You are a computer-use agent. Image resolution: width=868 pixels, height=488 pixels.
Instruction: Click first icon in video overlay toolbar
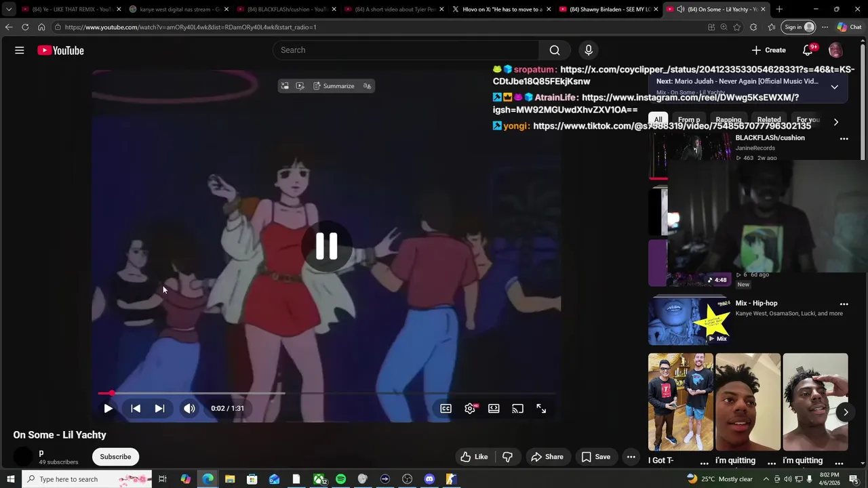(285, 86)
